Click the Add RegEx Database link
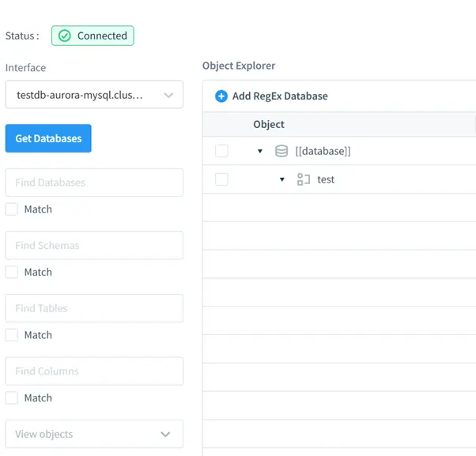Image resolution: width=476 pixels, height=456 pixels. pos(280,96)
